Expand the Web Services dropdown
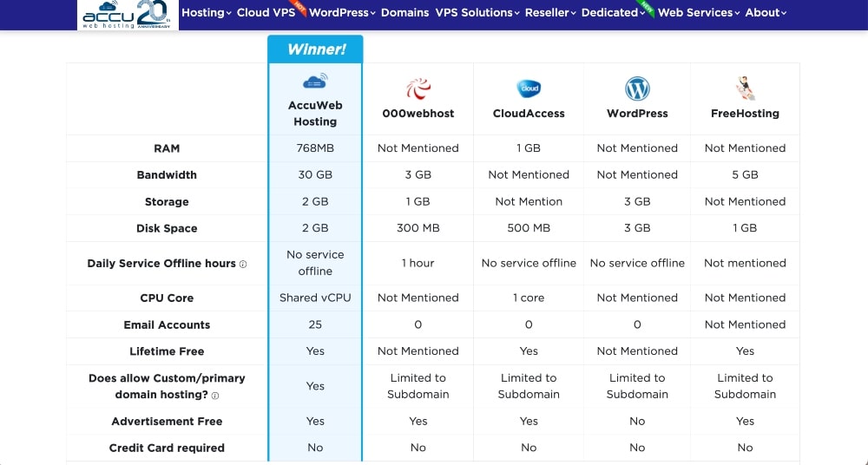Image resolution: width=868 pixels, height=465 pixels. tap(699, 13)
